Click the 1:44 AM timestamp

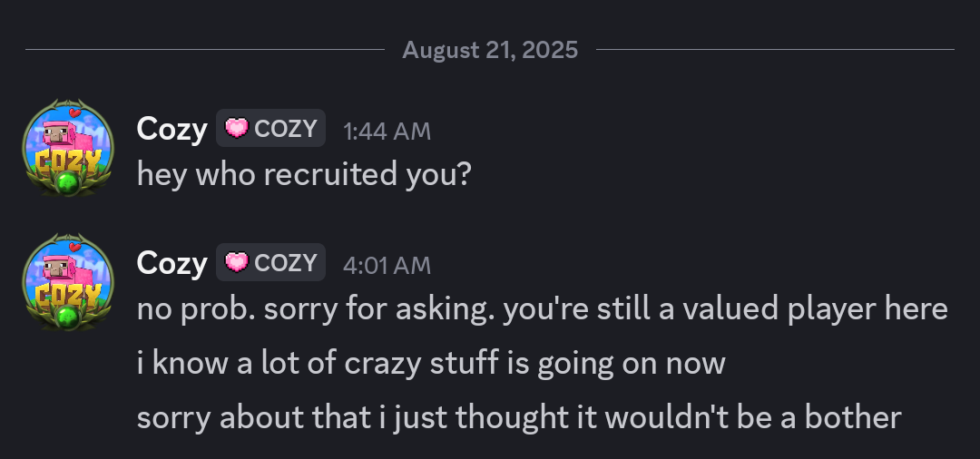pos(387,132)
